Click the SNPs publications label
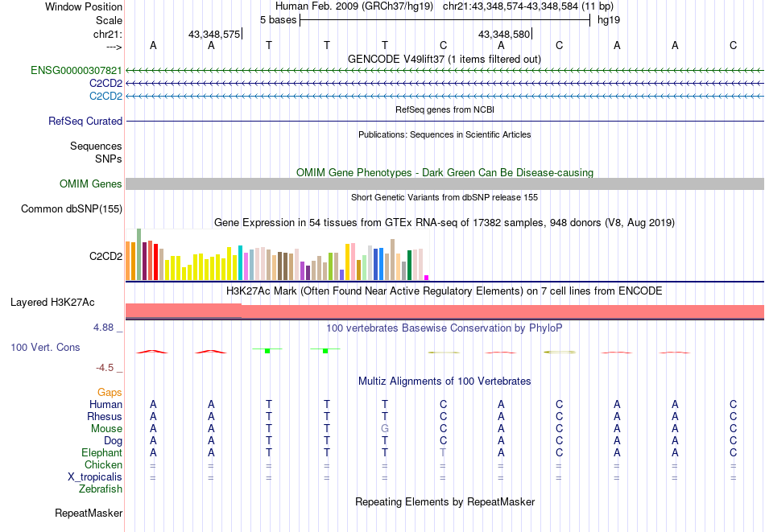765x532 pixels. coord(109,159)
